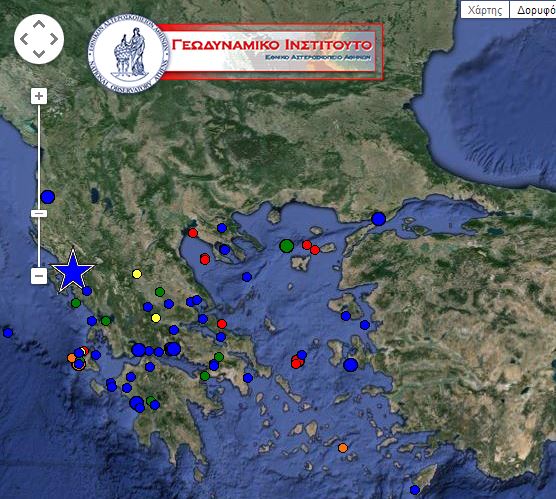The image size is (556, 499).
Task: Pan the map left with the left arrow
Action: pos(24,39)
